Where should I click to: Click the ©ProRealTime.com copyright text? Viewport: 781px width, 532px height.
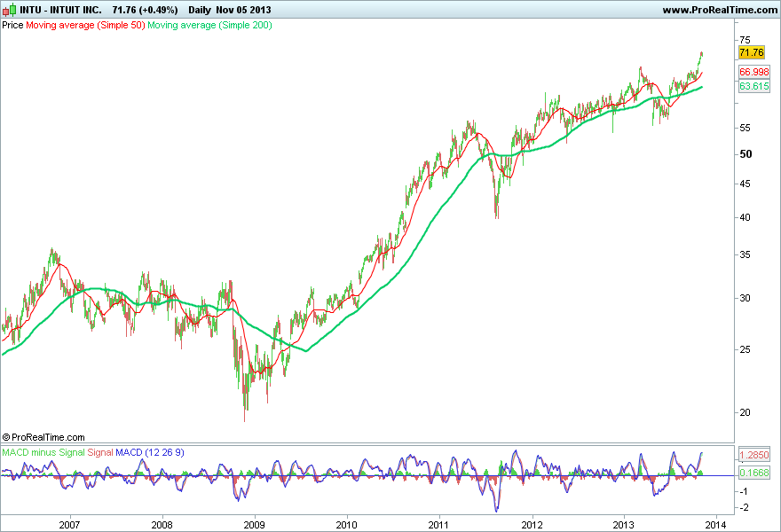pos(43,437)
